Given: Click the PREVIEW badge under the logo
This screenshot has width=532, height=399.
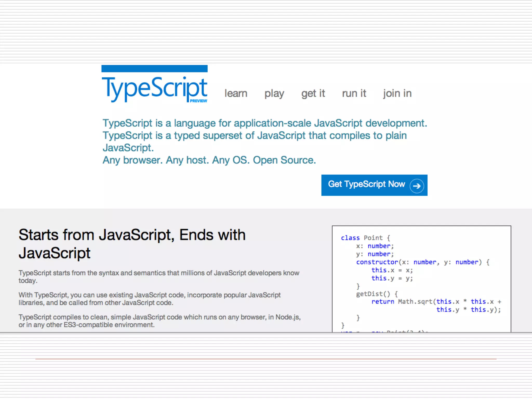Looking at the screenshot, I should pos(198,101).
